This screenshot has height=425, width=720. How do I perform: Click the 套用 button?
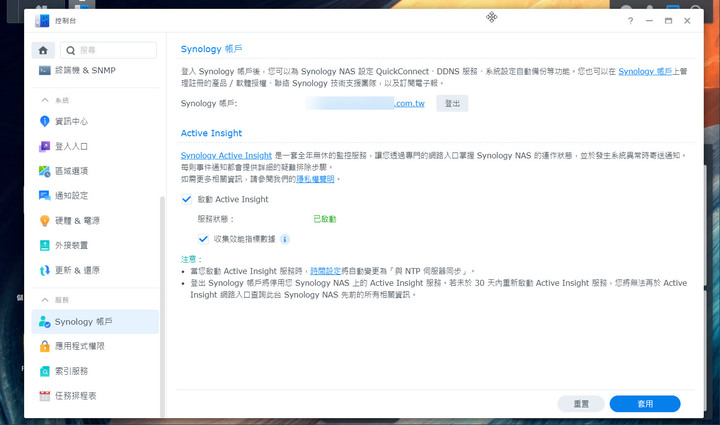click(645, 404)
